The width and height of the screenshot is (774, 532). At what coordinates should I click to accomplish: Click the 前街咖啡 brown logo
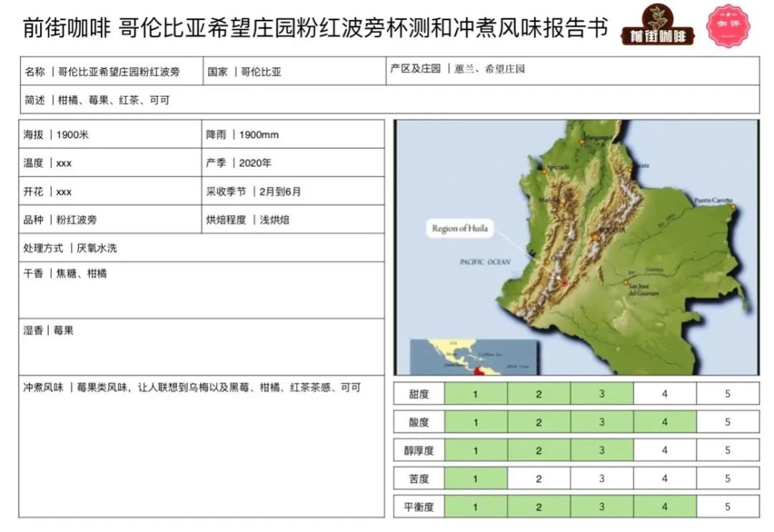(x=657, y=25)
